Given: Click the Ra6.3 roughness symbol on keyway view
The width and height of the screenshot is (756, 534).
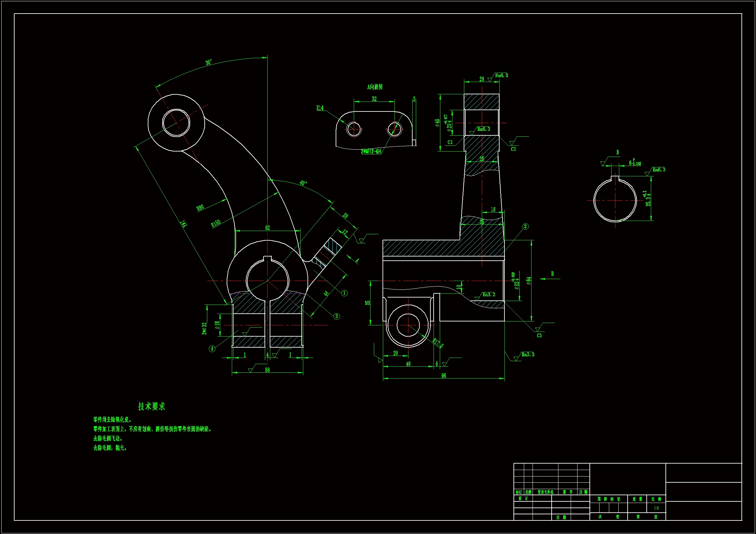Looking at the screenshot, I should pyautogui.click(x=659, y=170).
